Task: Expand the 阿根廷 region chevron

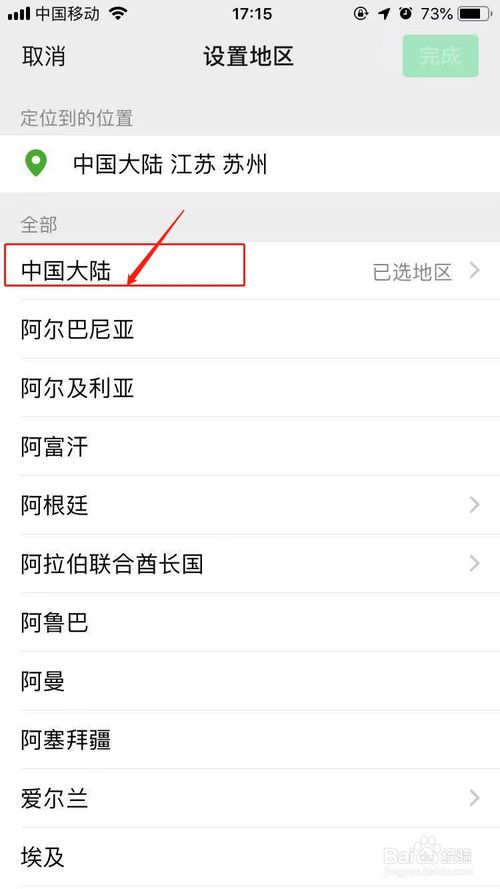Action: pyautogui.click(x=474, y=505)
